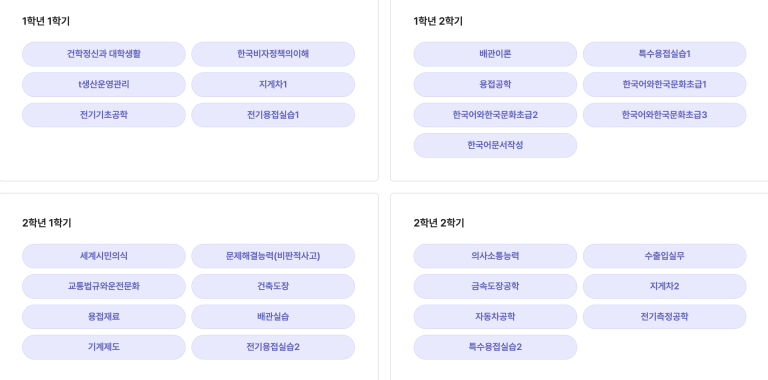Open the 세계시민의식 course

pos(104,256)
